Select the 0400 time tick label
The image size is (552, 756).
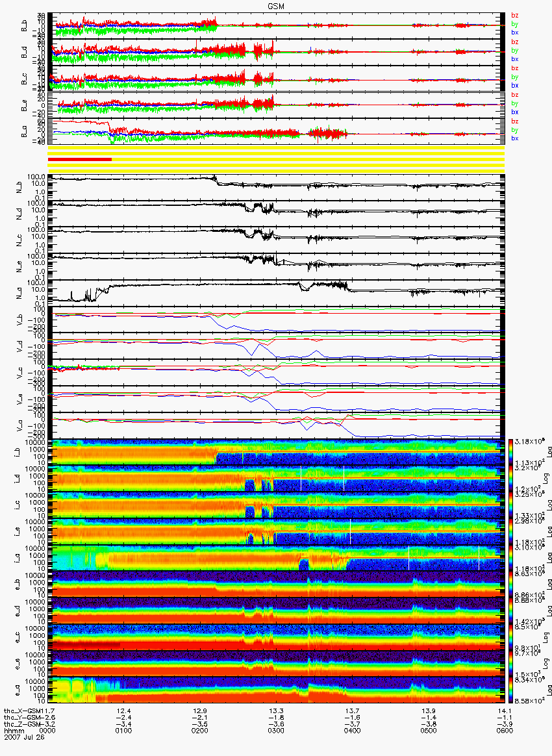pyautogui.click(x=353, y=729)
